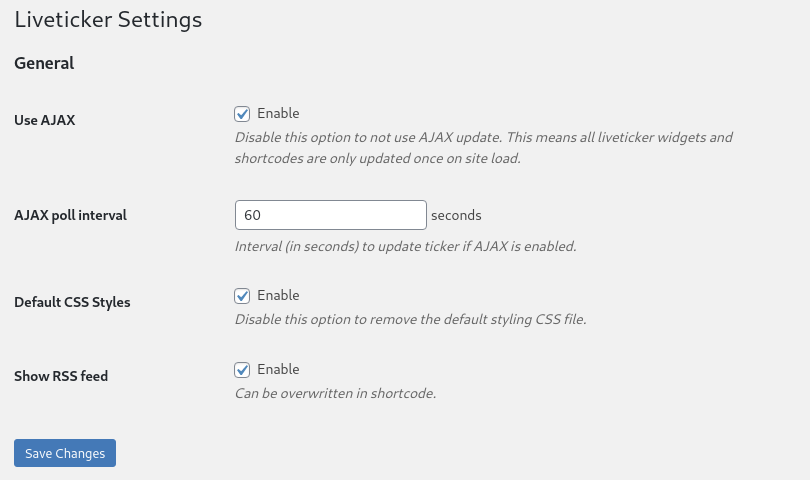
Task: Select the Use AJAX row heading
Action: [45, 120]
